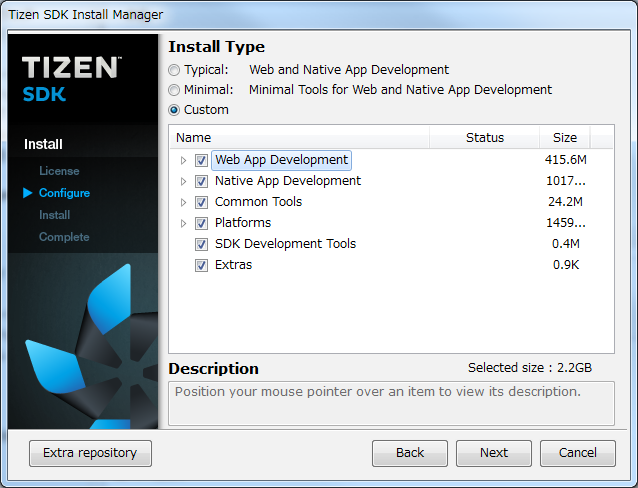Screen dimensions: 638x488
Task: Click the TIZEN SDK logo
Action: pos(72,79)
